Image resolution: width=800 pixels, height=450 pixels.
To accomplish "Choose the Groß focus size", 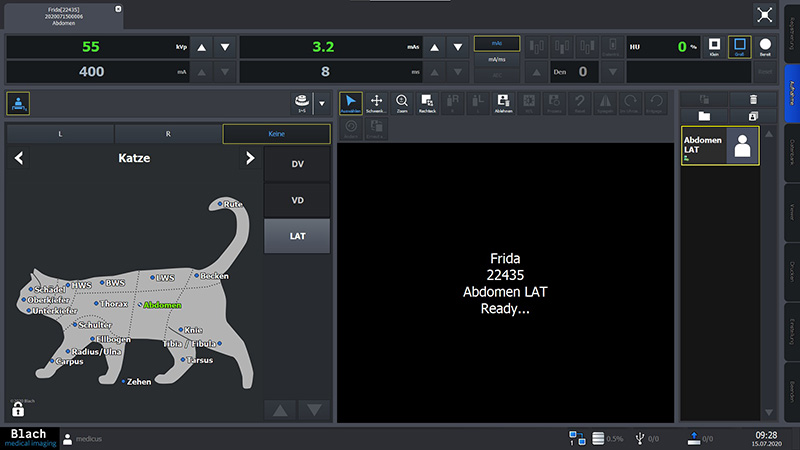I will click(x=739, y=47).
